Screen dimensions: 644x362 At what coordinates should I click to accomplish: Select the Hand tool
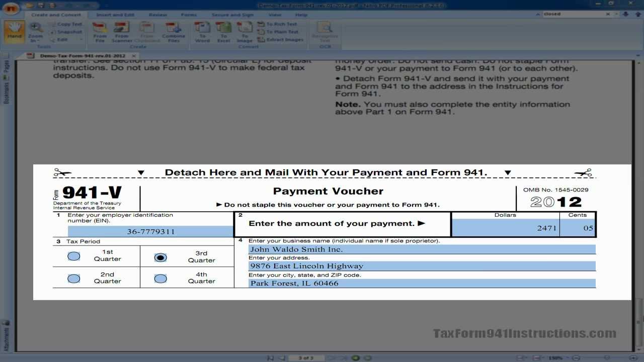pyautogui.click(x=14, y=31)
